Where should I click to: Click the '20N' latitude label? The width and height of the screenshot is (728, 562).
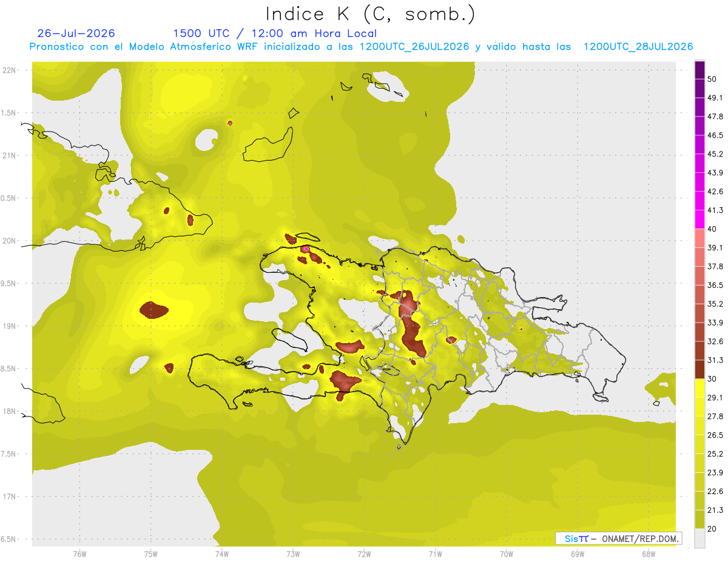pyautogui.click(x=9, y=241)
